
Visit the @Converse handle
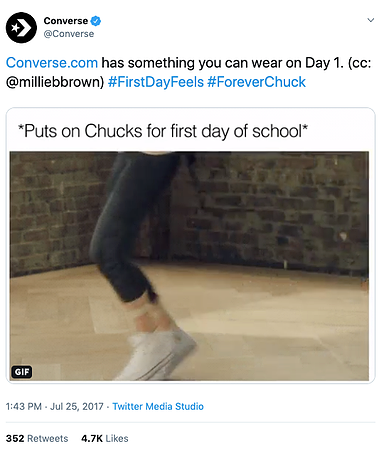tap(69, 34)
